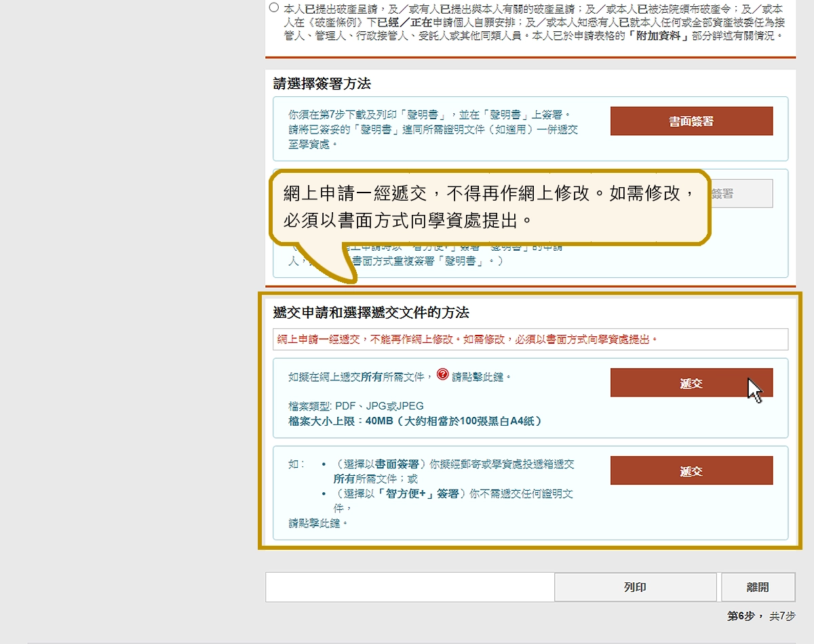Click the 檔案大小上限 40MB text
This screenshot has height=644, width=814.
(x=415, y=421)
